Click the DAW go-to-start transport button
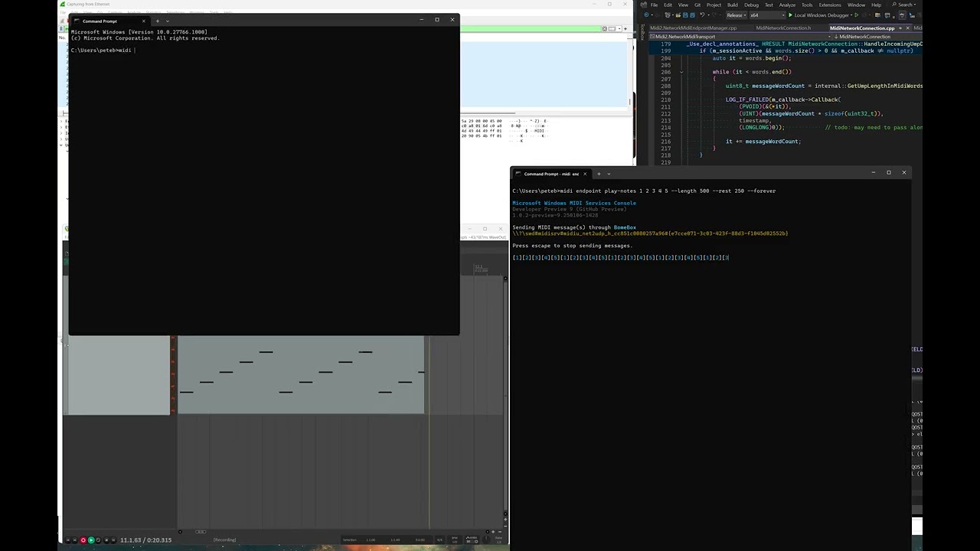The width and height of the screenshot is (980, 551). (67, 540)
